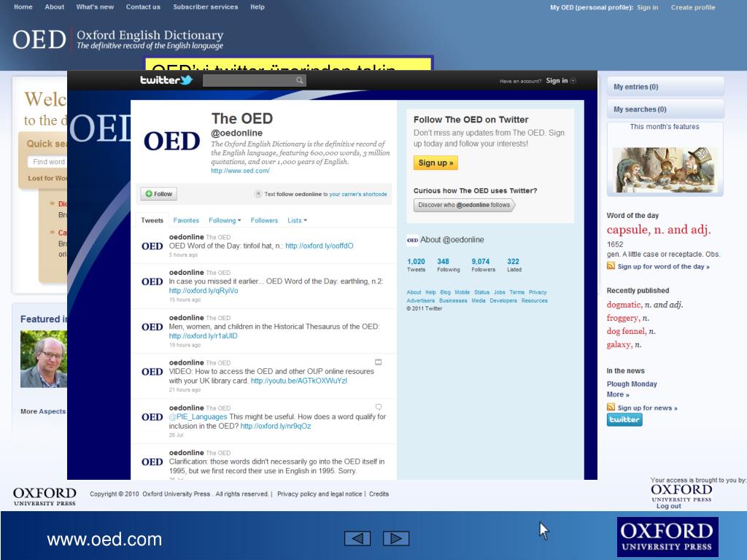Click OED avatar on tinfoil hat tweet

point(152,246)
